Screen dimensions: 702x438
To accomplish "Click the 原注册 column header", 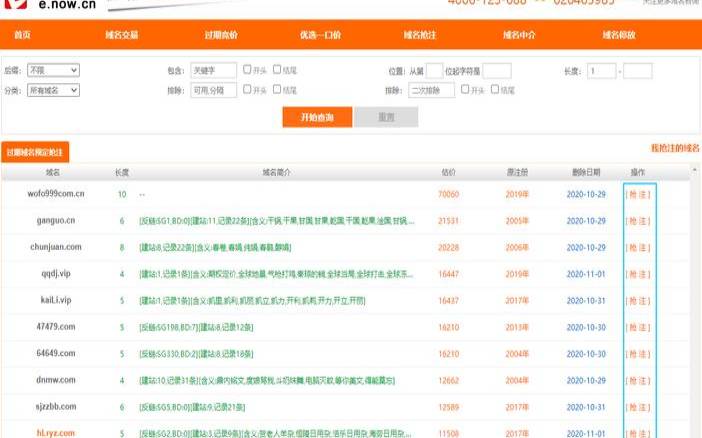I will click(x=517, y=172).
